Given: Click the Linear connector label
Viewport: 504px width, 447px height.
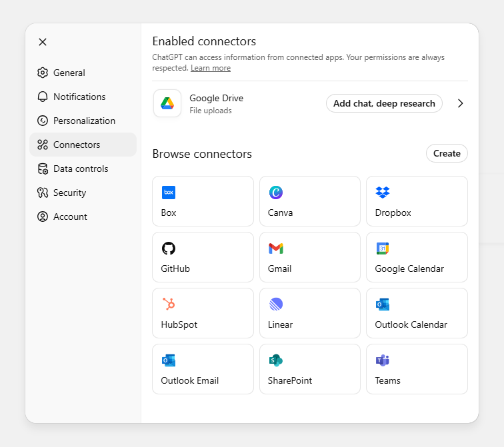Looking at the screenshot, I should pos(280,324).
